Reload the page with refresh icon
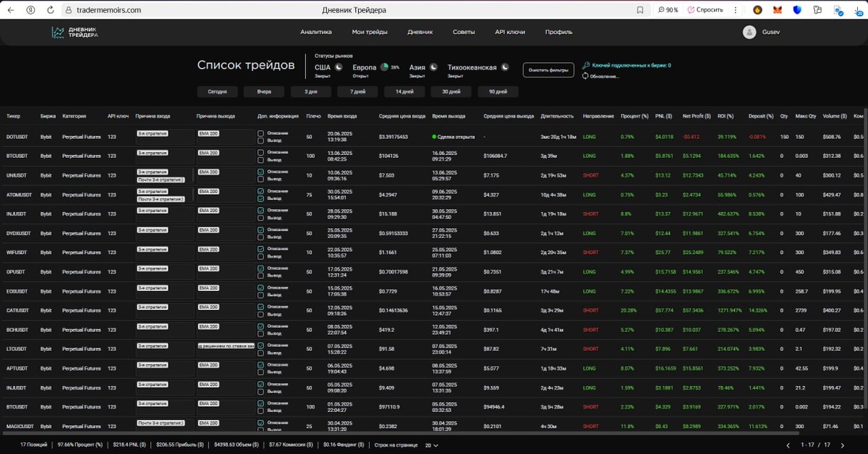The width and height of the screenshot is (868, 454). click(x=51, y=10)
